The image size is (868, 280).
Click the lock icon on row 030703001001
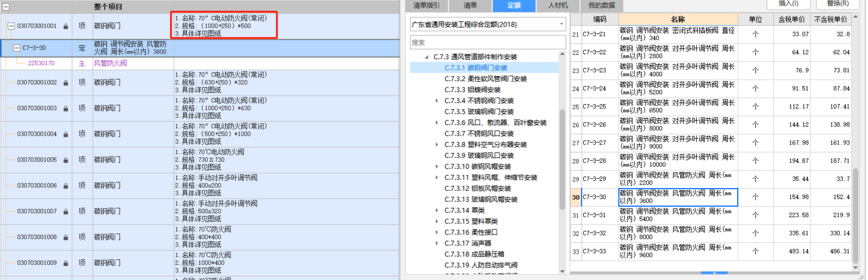pos(66,26)
